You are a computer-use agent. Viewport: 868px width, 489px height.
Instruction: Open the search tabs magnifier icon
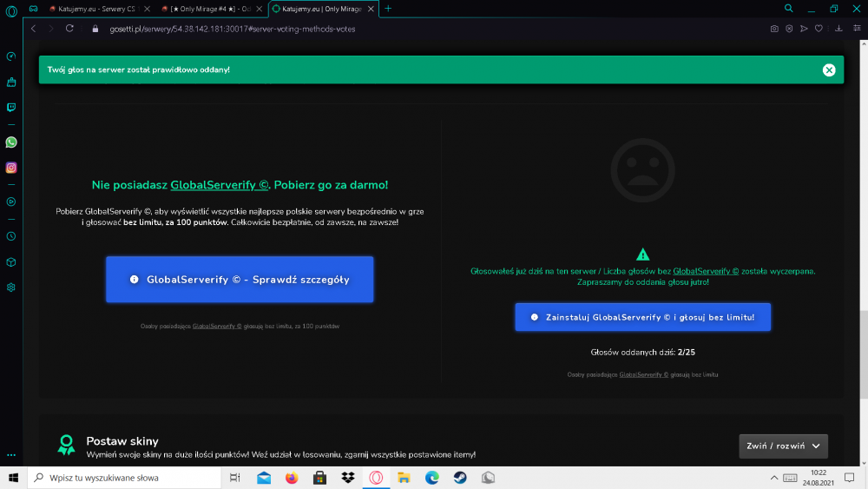click(x=789, y=9)
